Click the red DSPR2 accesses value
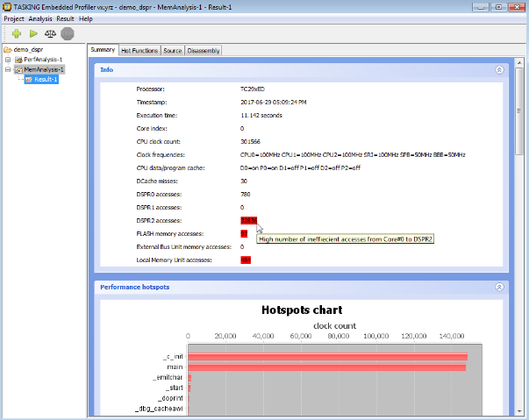529x420 pixels. coord(249,220)
